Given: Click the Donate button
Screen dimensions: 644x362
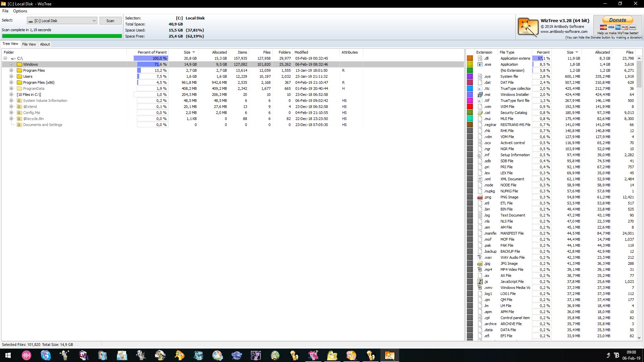Looking at the screenshot, I should tap(618, 20).
